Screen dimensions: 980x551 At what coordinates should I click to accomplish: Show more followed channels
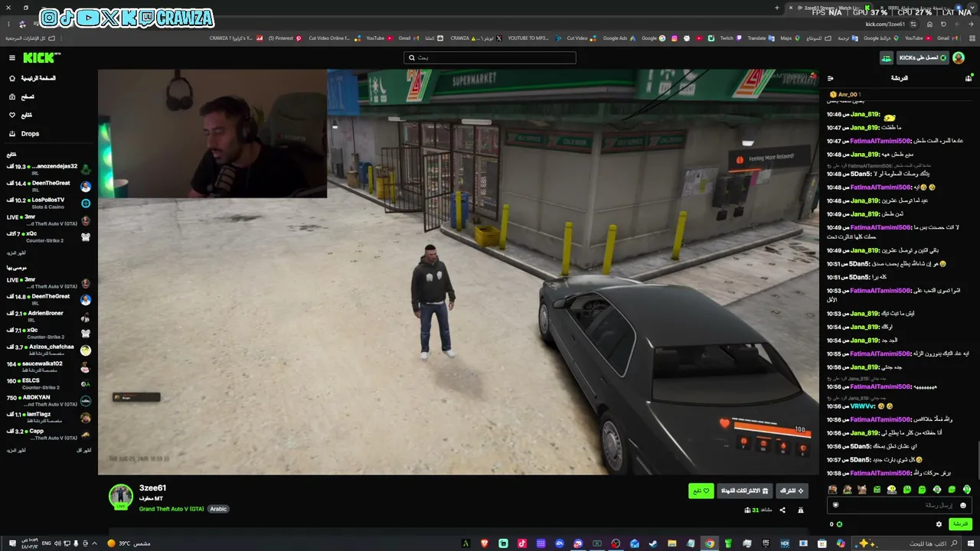click(x=16, y=253)
